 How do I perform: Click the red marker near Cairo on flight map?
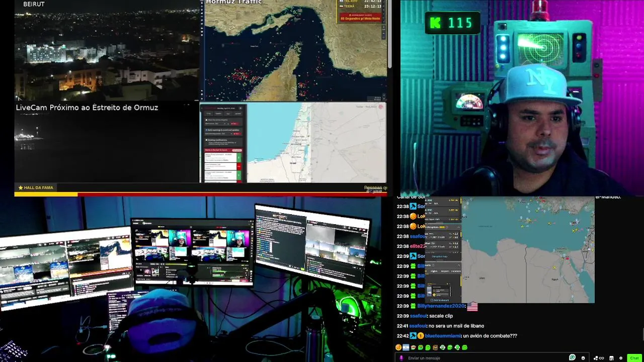coord(567,258)
